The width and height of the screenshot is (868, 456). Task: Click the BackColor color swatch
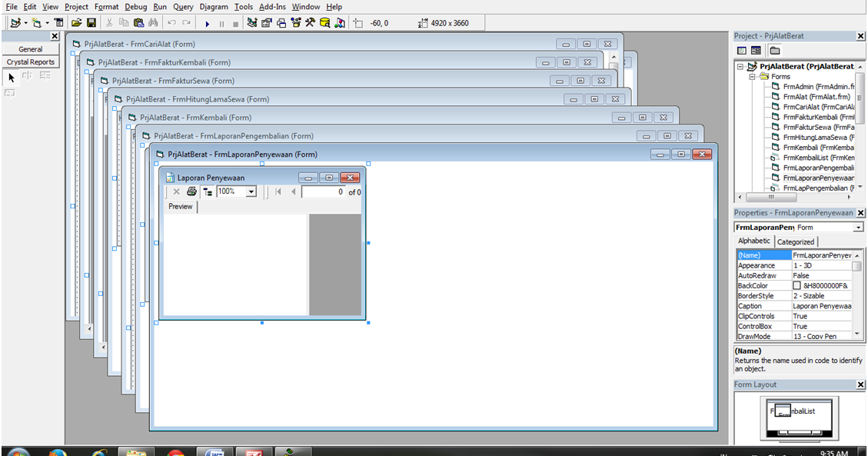point(796,285)
